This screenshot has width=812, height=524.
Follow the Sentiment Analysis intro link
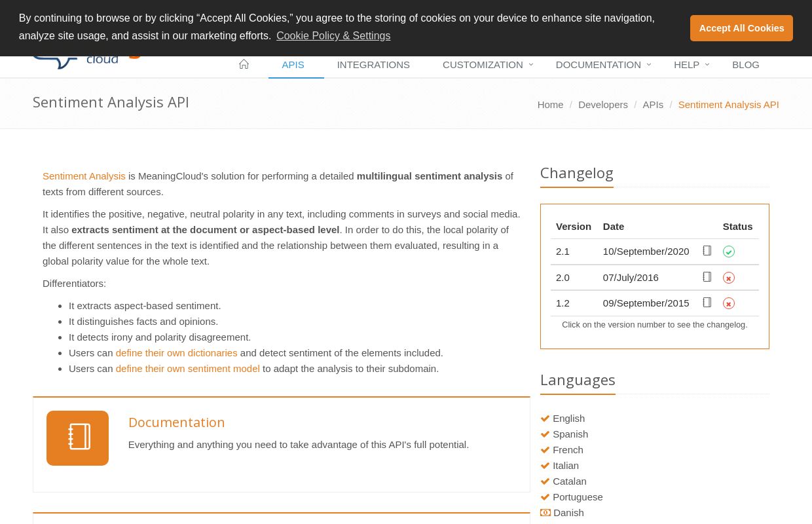click(84, 176)
